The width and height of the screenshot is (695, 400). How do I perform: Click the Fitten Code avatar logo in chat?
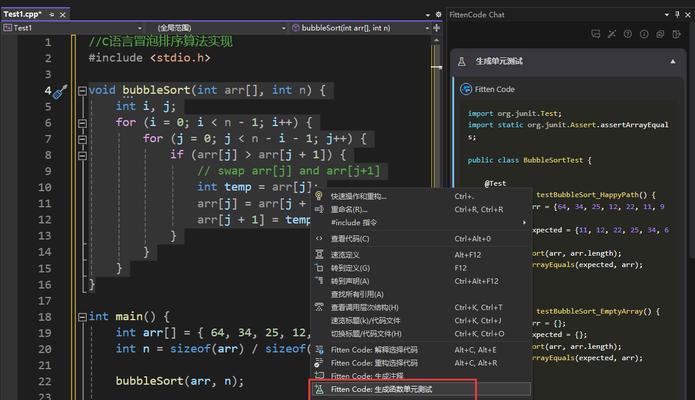coord(466,89)
